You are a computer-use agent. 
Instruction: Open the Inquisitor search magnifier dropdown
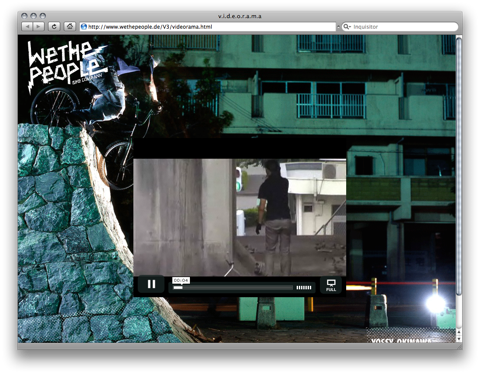347,27
